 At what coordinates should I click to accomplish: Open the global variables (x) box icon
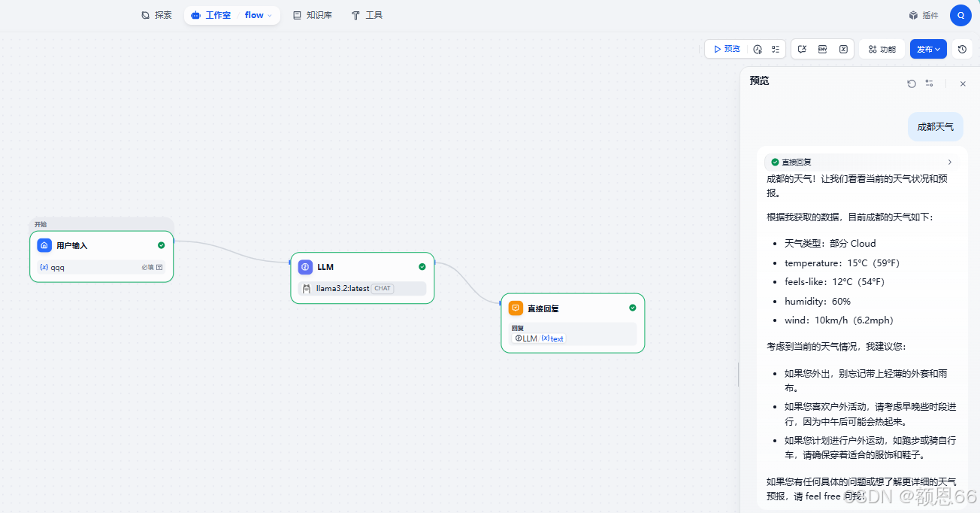pos(843,49)
